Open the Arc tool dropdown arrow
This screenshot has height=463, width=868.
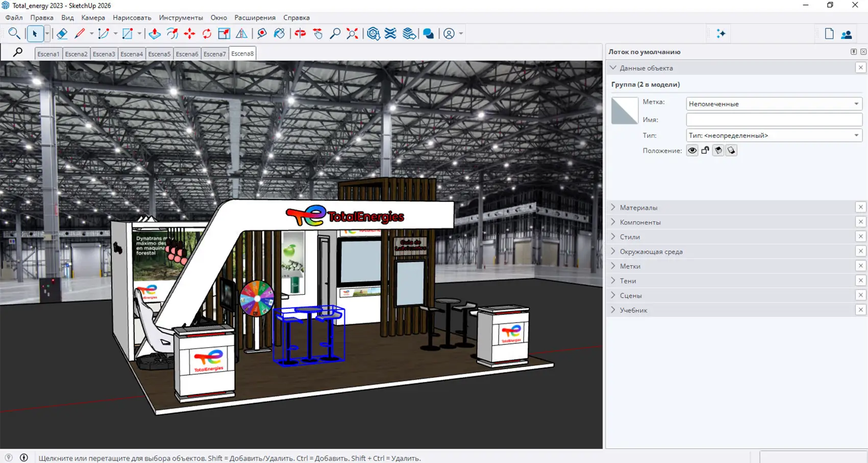click(115, 34)
